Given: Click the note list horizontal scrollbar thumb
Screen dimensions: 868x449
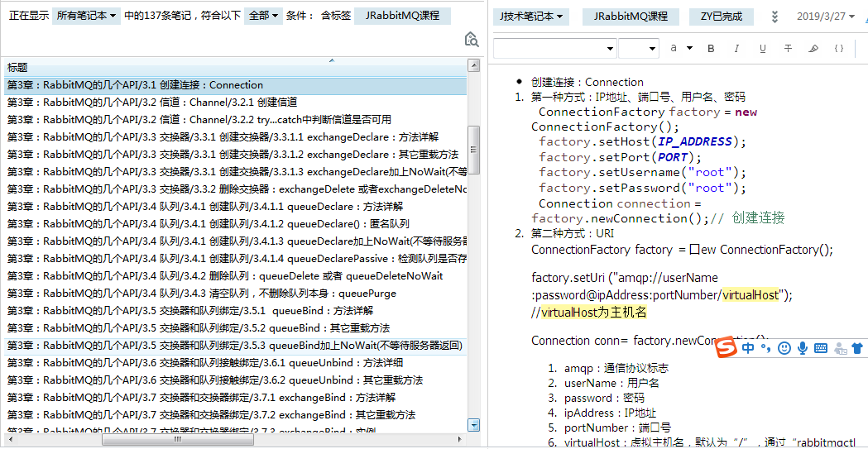Looking at the screenshot, I should coord(178,440).
